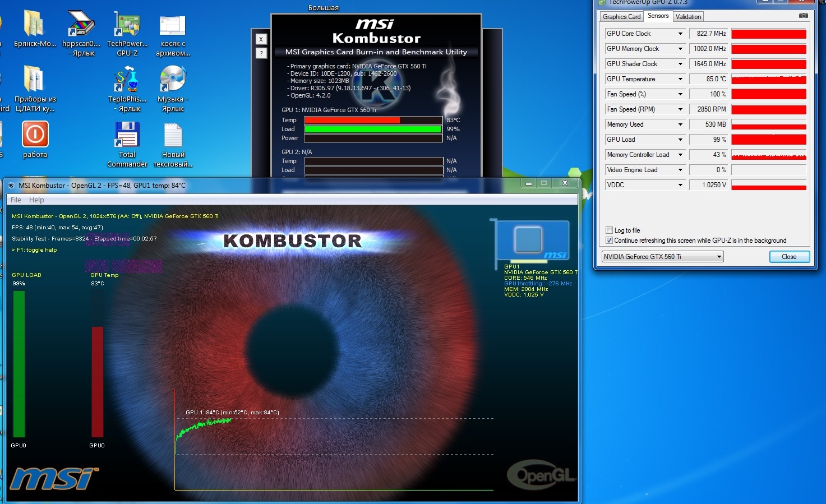Expand the Fan Speed (%) dropdown
The image size is (826, 504).
pos(680,94)
